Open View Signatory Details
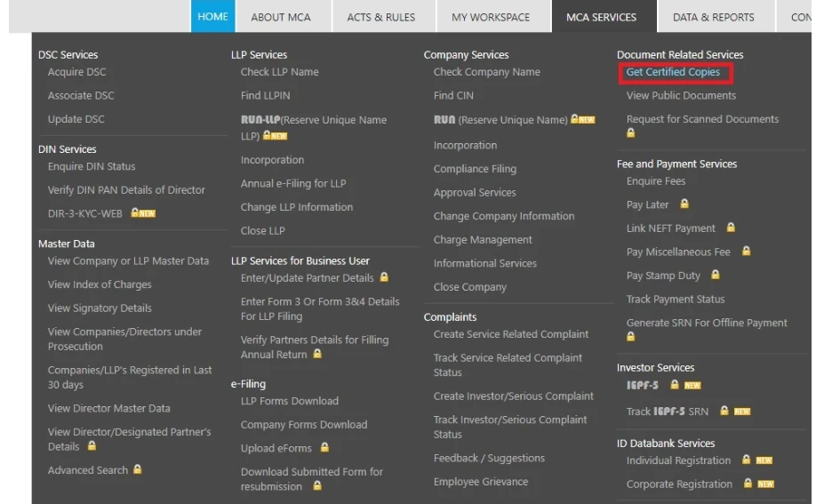 point(100,308)
